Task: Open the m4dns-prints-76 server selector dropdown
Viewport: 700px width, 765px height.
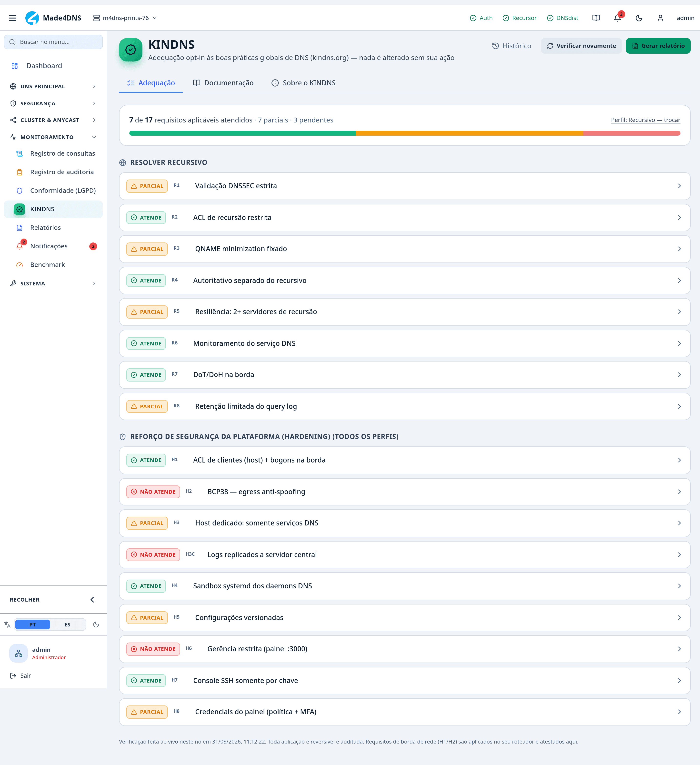Action: [x=125, y=18]
